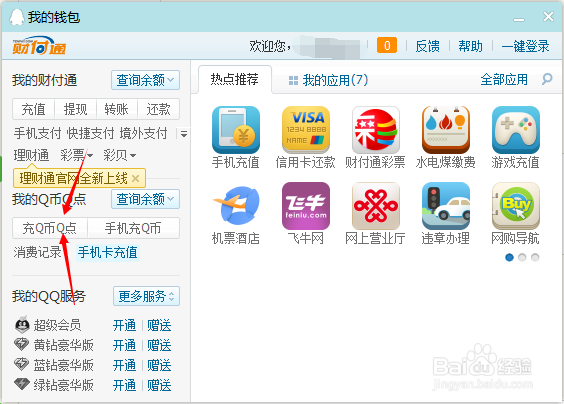Open the 更多服务 dropdown

146,296
